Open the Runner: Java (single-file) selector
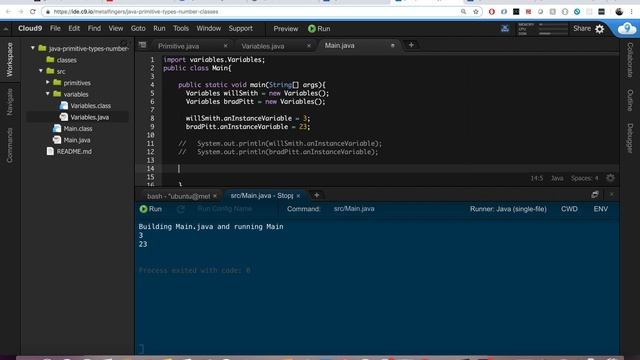640x360 pixels. [508, 209]
